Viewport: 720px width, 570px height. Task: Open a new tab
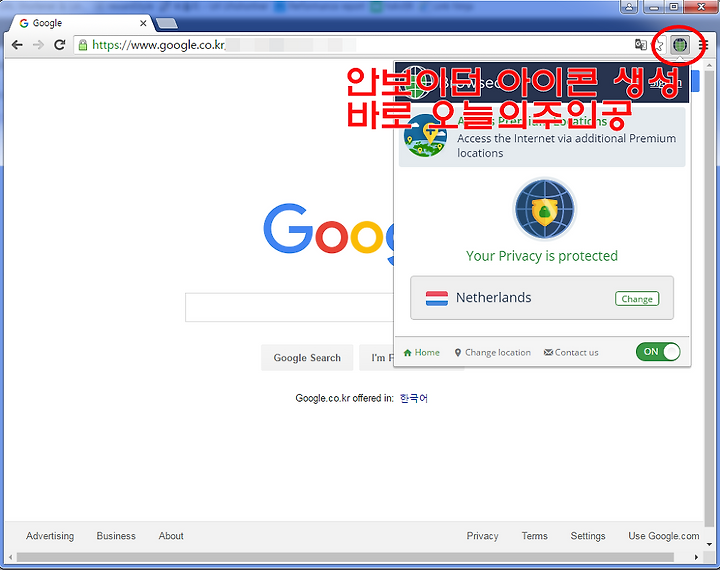pyautogui.click(x=166, y=23)
